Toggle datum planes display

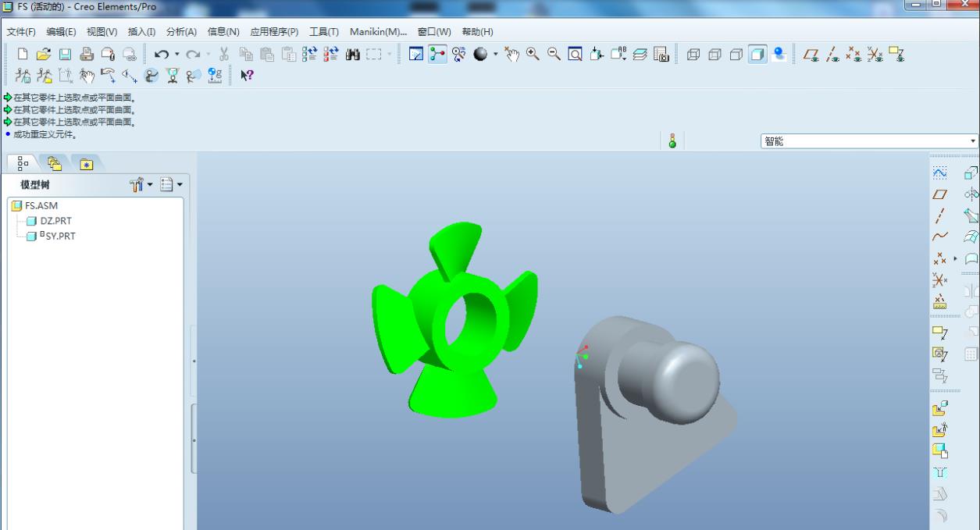[x=811, y=55]
